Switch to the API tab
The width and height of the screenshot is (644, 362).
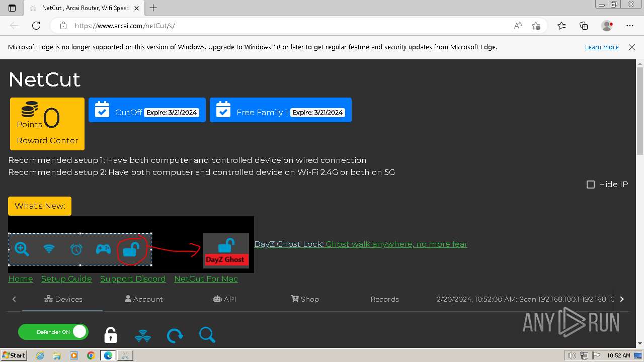click(224, 299)
